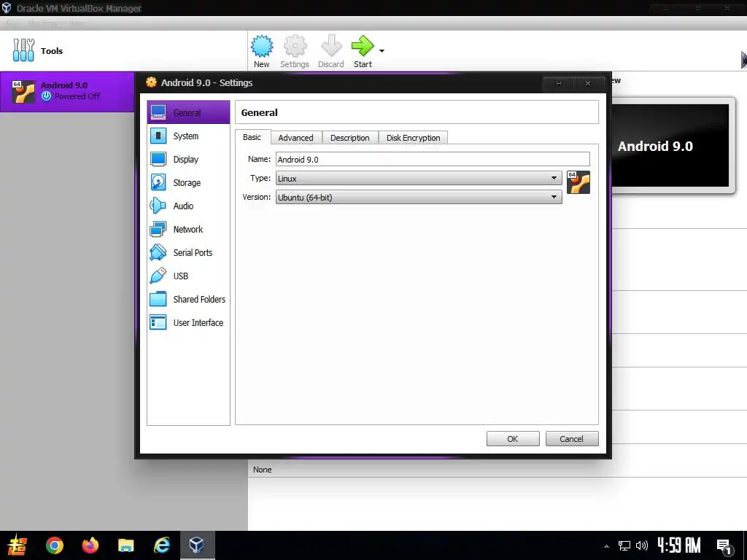Open the Storage settings category
Image resolution: width=747 pixels, height=560 pixels.
[x=188, y=182]
